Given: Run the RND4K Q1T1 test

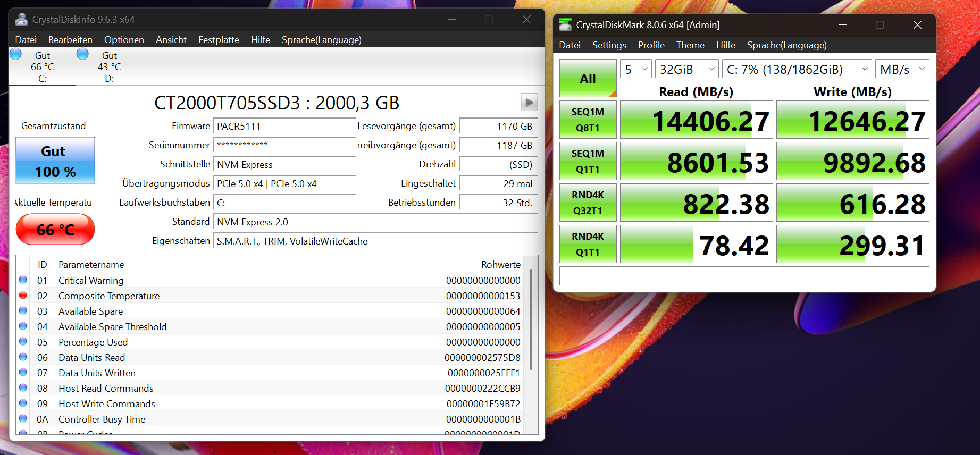Looking at the screenshot, I should coord(588,244).
